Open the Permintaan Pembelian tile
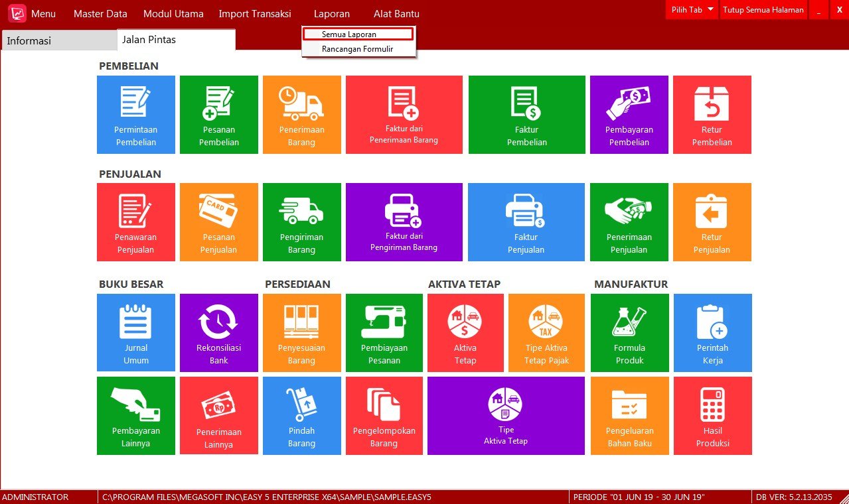Image resolution: width=849 pixels, height=504 pixels. coord(136,115)
